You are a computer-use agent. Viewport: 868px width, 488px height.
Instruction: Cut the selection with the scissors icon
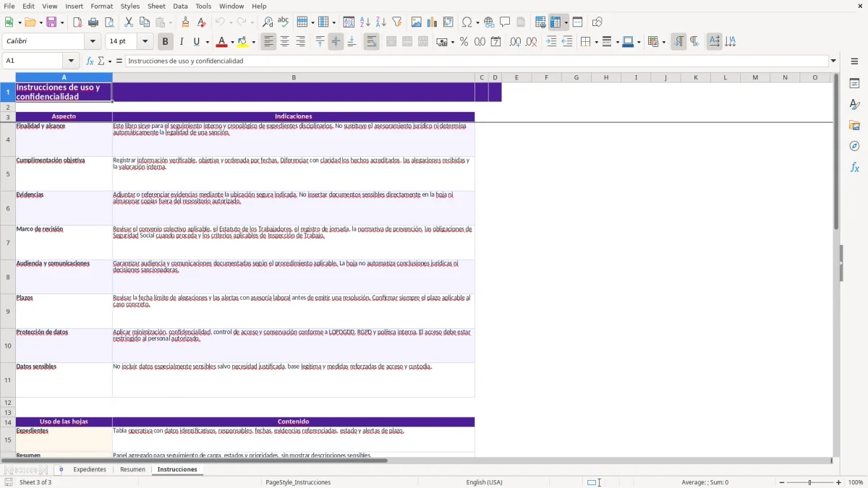click(129, 22)
